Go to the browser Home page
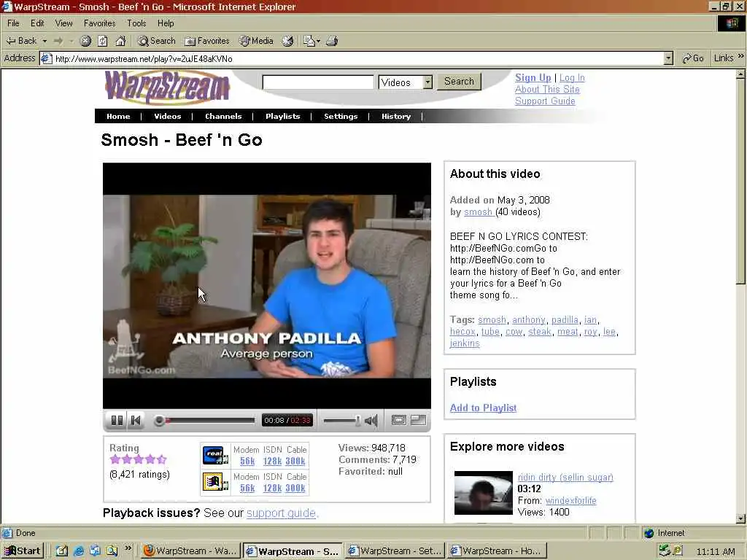Screen dimensions: 747x560 120,41
